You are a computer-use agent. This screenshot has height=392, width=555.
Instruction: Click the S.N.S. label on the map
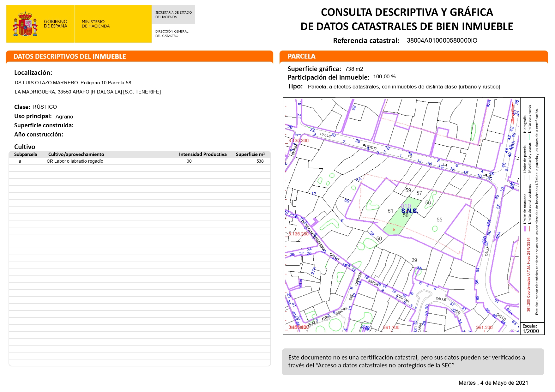tap(409, 211)
